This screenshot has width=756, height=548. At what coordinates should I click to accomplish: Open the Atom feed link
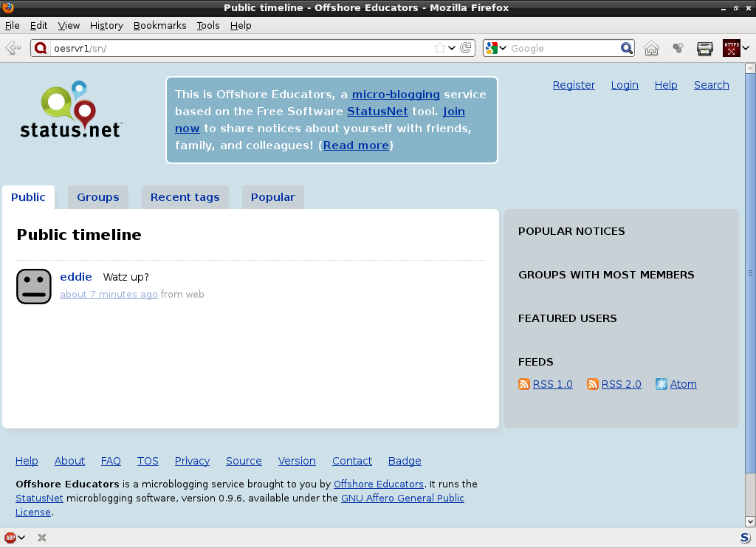point(683,384)
